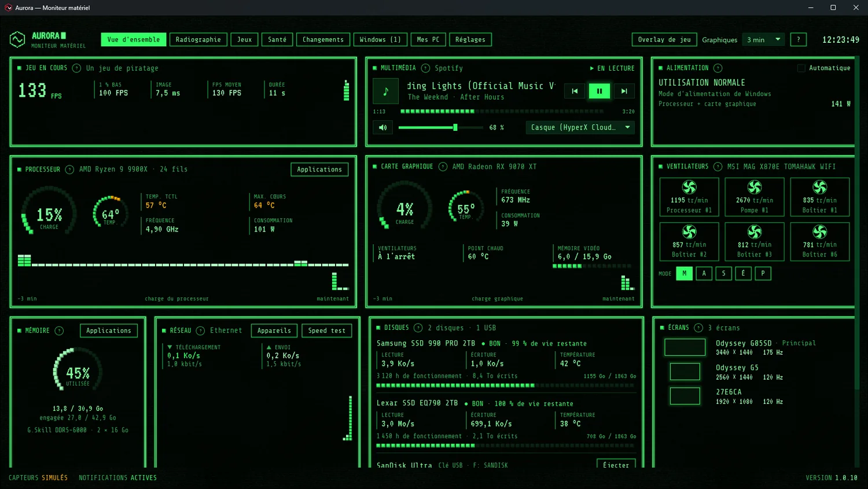Open help icon next to Multimédia

425,68
